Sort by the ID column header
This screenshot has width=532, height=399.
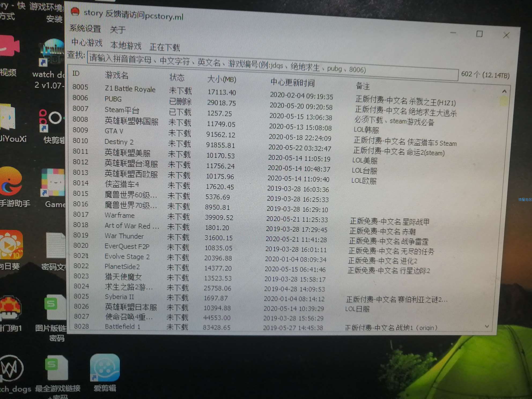point(76,73)
